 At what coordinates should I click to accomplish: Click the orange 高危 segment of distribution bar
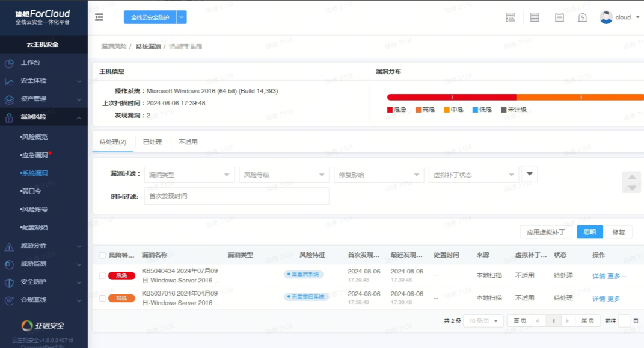580,97
